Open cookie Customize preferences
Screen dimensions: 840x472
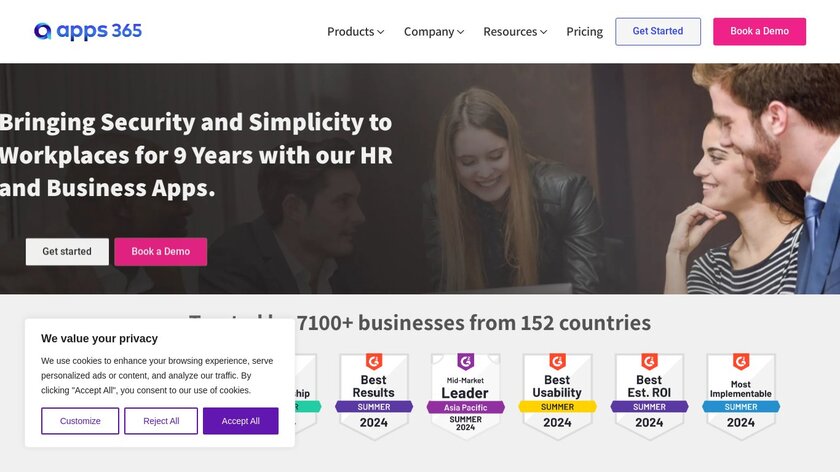[80, 421]
